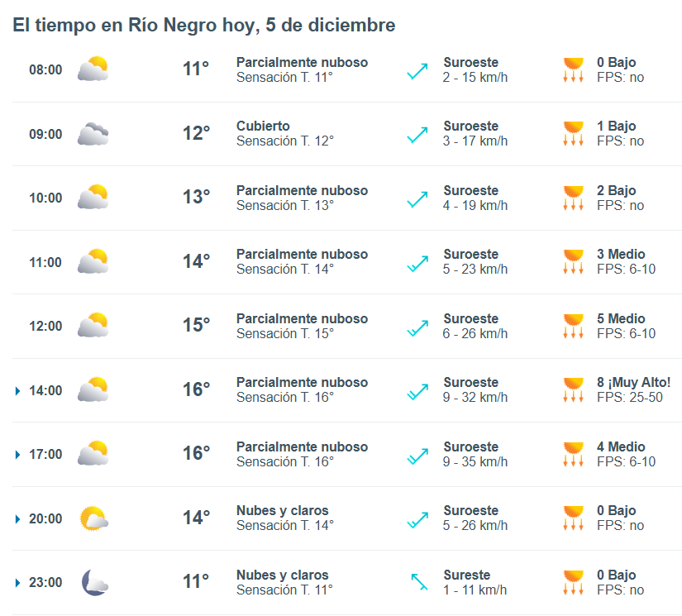The image size is (682, 616).
Task: Click the weather icon at 20:00
Action: [93, 518]
